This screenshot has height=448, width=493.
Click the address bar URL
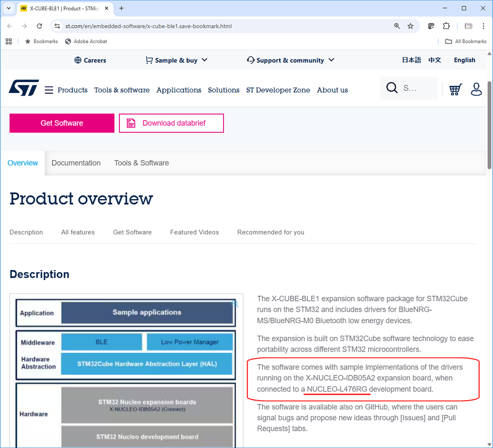149,26
